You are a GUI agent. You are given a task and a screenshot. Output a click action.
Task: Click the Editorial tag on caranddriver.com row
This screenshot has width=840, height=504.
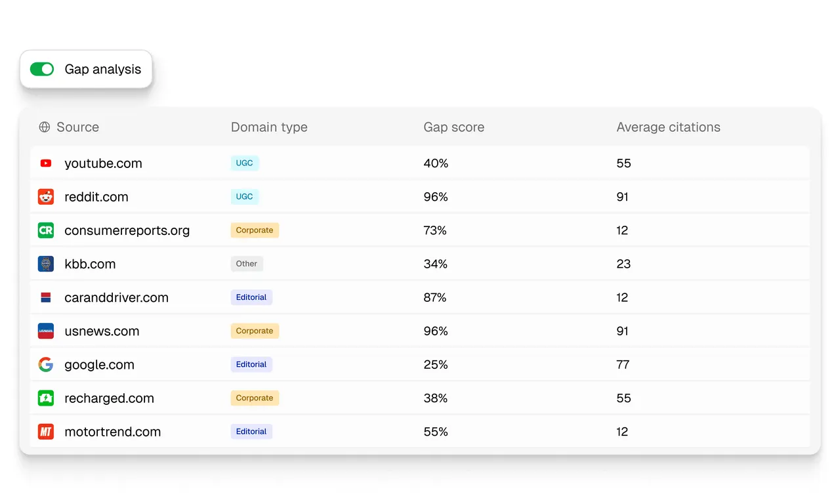click(x=251, y=297)
